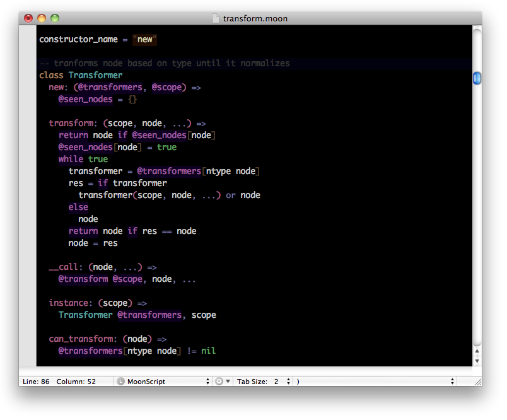Screen dimensions: 507x420
Task: Click the gear bundle-actions icon in status bar
Action: [x=218, y=381]
